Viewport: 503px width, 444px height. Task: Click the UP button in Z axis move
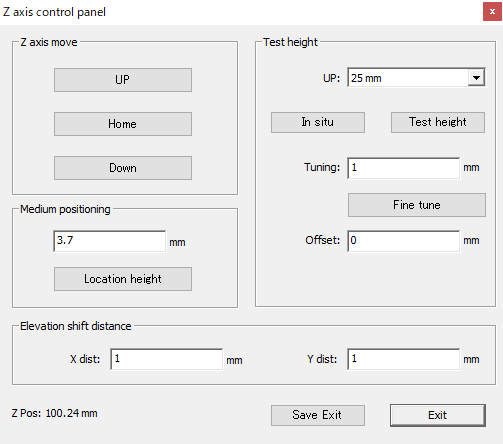pyautogui.click(x=123, y=80)
